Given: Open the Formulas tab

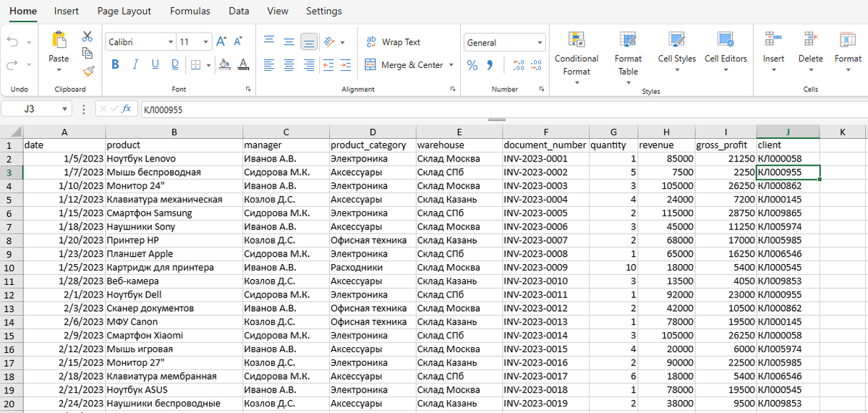Looking at the screenshot, I should pyautogui.click(x=190, y=11).
